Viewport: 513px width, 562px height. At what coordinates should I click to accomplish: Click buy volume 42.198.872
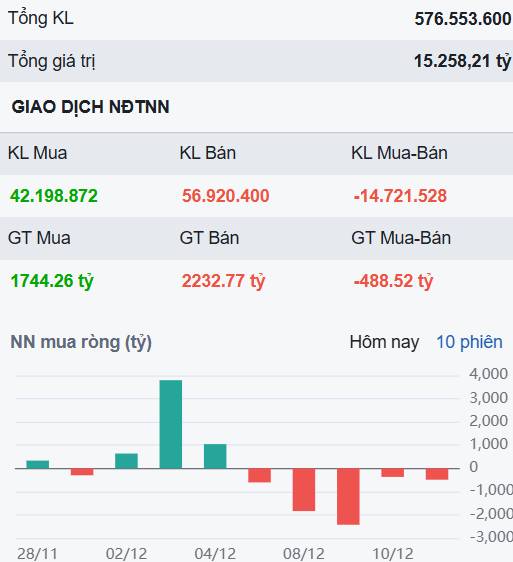pos(54,196)
